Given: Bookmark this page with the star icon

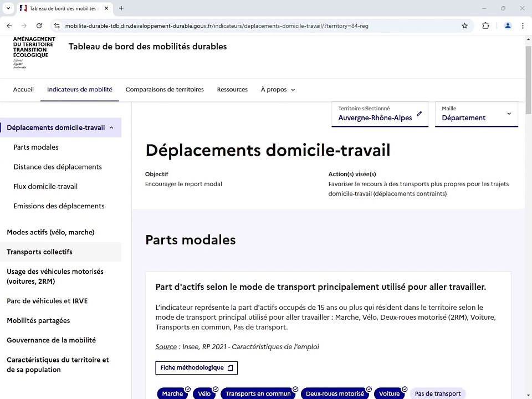Looking at the screenshot, I should [464, 26].
